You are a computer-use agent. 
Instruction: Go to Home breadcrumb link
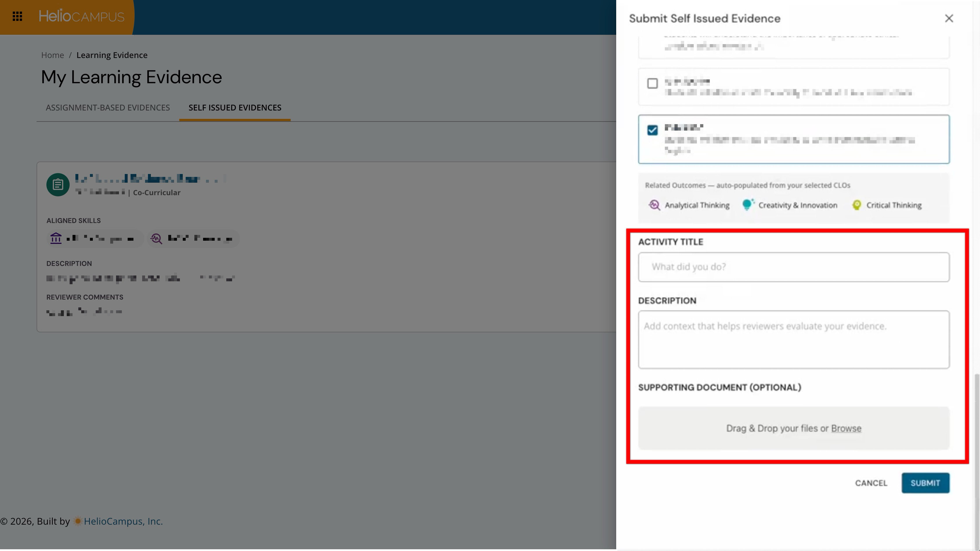click(x=53, y=55)
